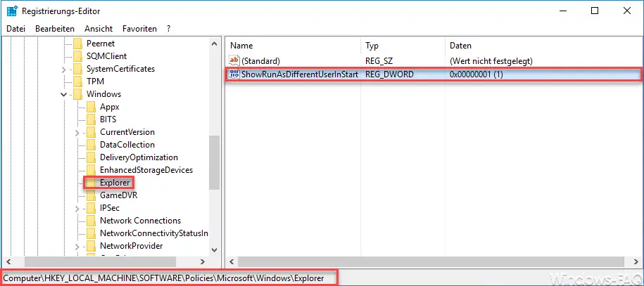Open the Favoriten menu
This screenshot has width=644, height=286.
pyautogui.click(x=139, y=29)
